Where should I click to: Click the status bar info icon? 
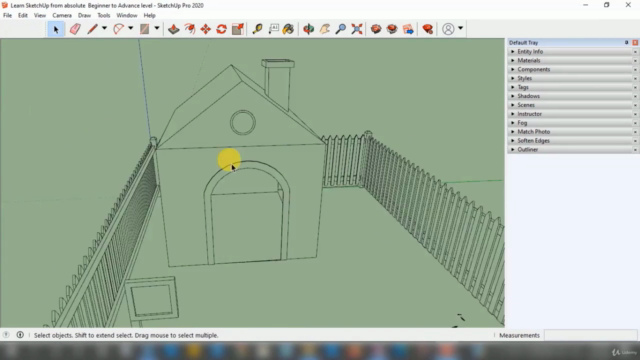(20, 335)
